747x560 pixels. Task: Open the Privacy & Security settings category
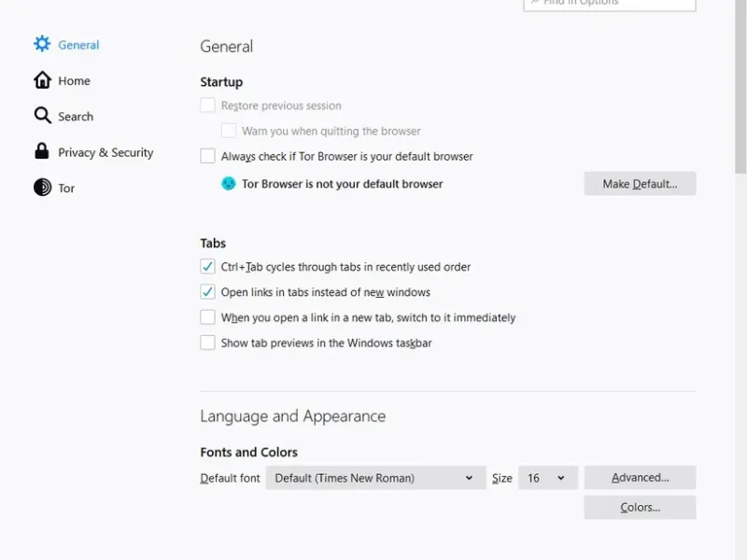point(106,152)
